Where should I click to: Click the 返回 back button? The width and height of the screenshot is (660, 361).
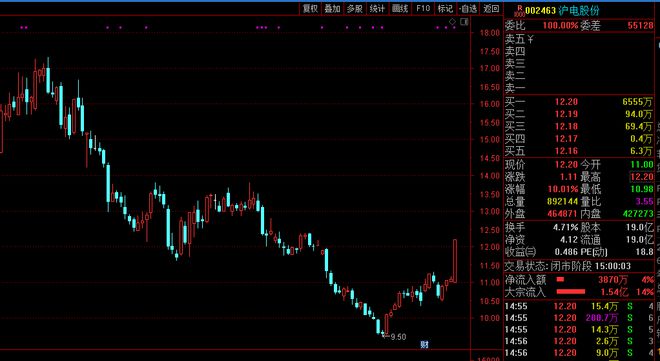491,8
